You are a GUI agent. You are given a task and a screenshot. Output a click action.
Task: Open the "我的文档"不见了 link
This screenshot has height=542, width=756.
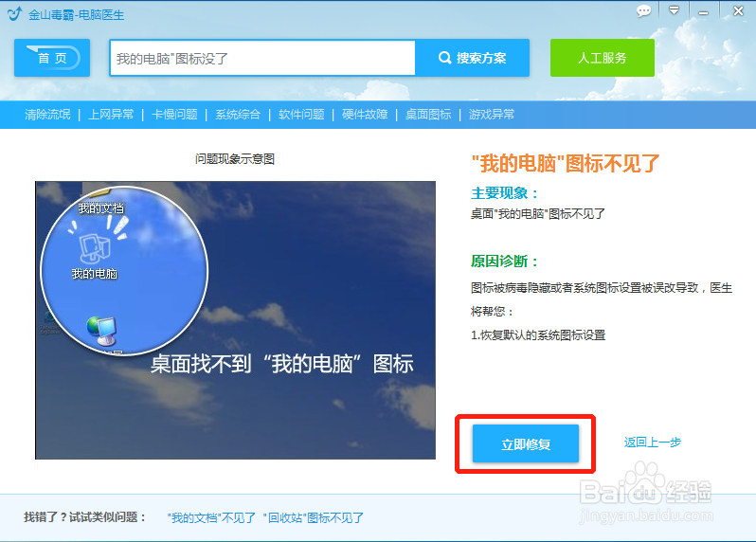click(211, 518)
